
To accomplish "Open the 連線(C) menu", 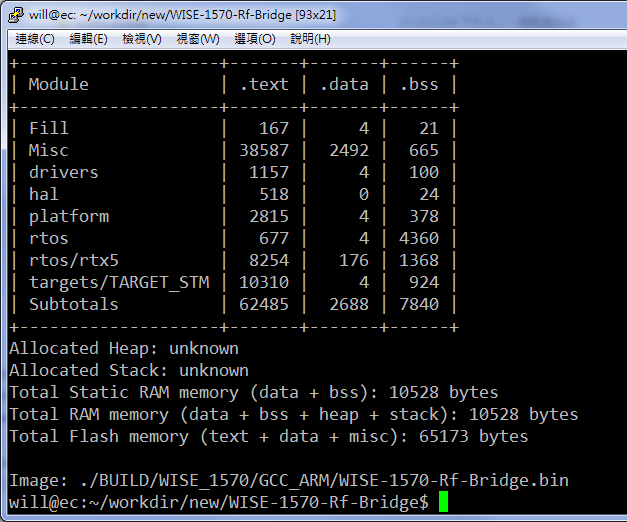I will coord(35,39).
